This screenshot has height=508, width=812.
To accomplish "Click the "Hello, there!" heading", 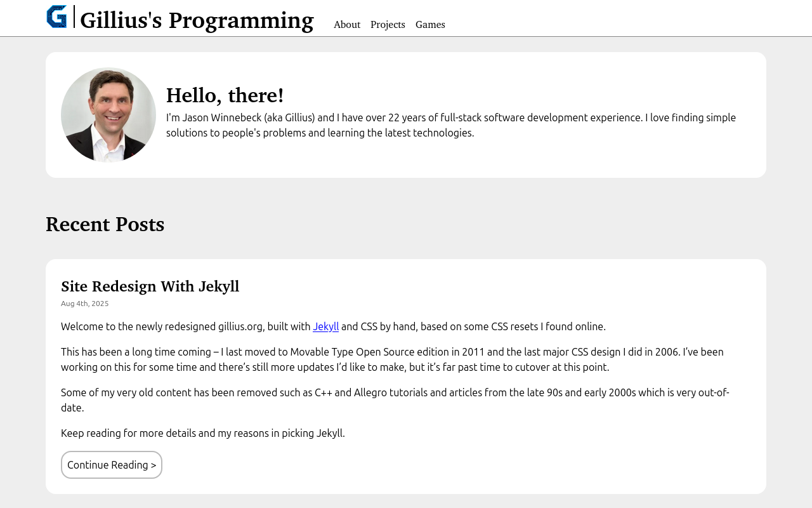I will 225,95.
